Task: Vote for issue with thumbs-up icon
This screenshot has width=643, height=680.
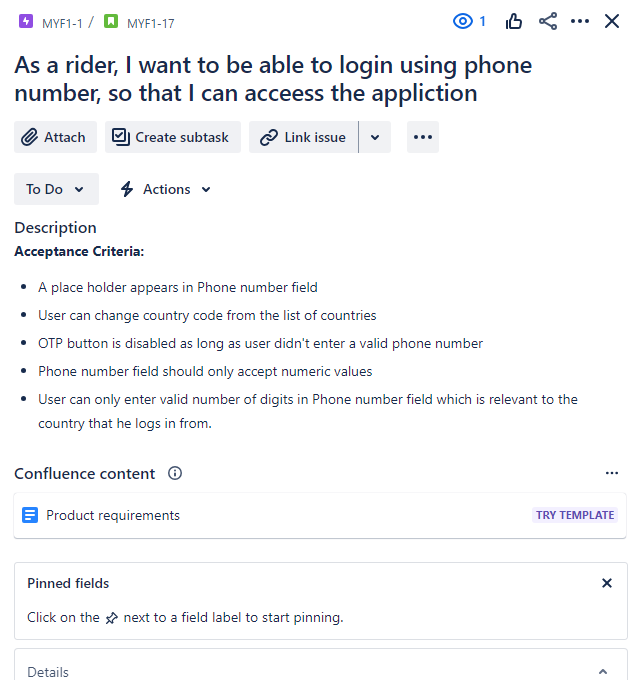Action: click(x=514, y=21)
